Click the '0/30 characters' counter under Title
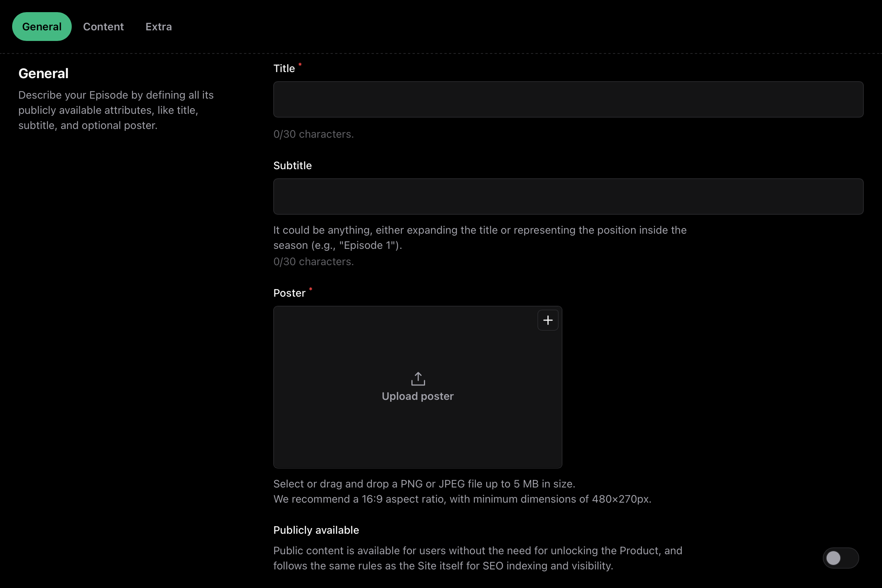The image size is (882, 588). pyautogui.click(x=313, y=134)
